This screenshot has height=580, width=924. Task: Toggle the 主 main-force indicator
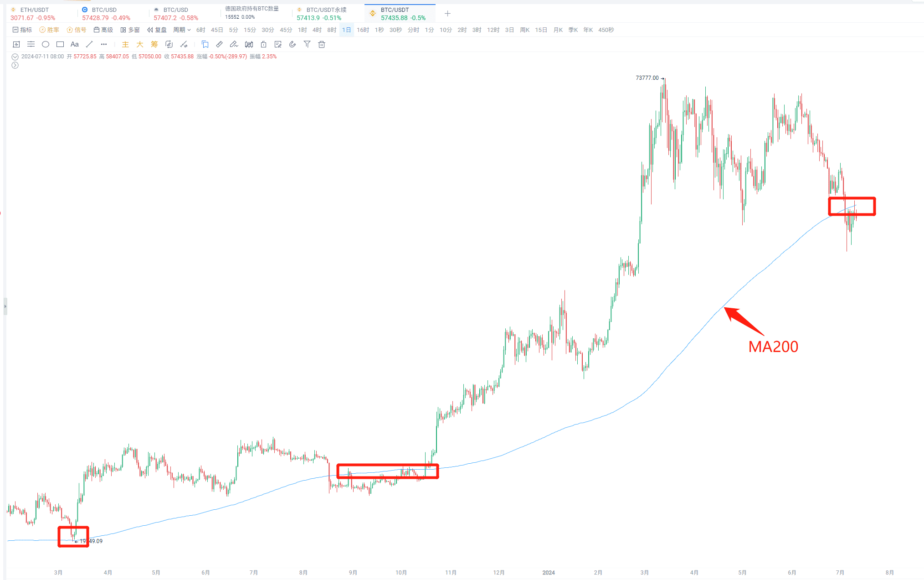tap(125, 44)
